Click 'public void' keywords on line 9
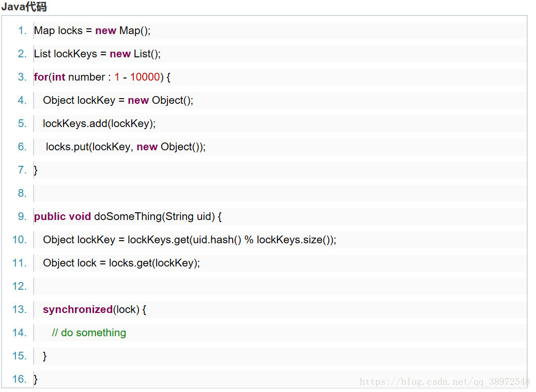Viewport: 536px width, 392px height. click(x=62, y=216)
